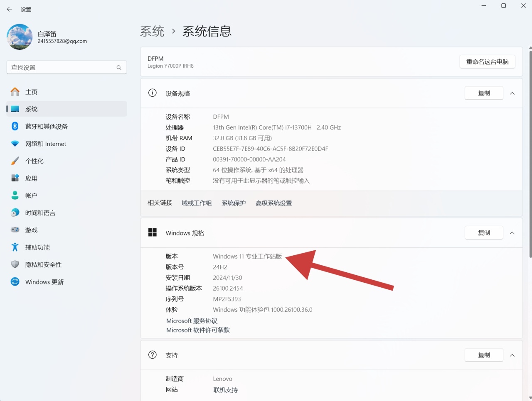Click the System (系统) monitor icon
This screenshot has width=532, height=401.
[15, 109]
